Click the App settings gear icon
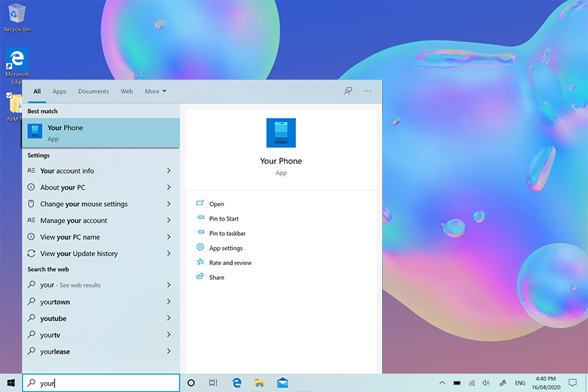The image size is (588, 392). click(x=200, y=247)
